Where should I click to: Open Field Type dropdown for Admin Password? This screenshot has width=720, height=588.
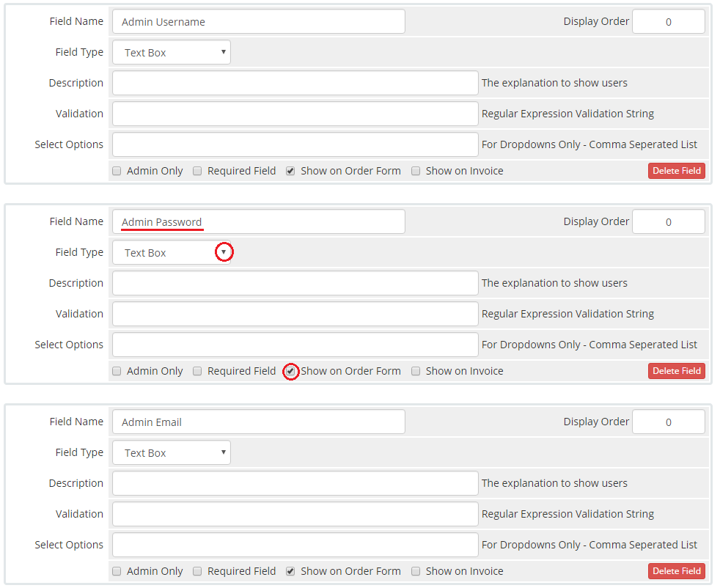pyautogui.click(x=172, y=252)
